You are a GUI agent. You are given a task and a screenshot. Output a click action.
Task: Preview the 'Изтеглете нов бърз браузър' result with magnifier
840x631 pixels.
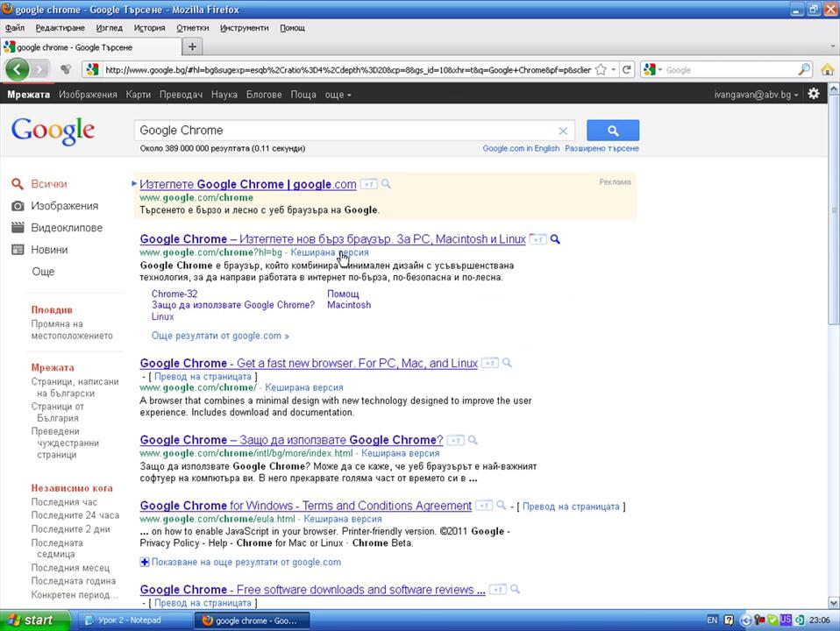[x=555, y=239]
